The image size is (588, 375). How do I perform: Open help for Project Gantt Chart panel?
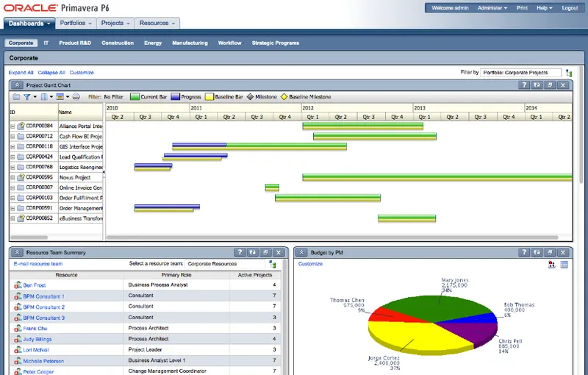[524, 85]
